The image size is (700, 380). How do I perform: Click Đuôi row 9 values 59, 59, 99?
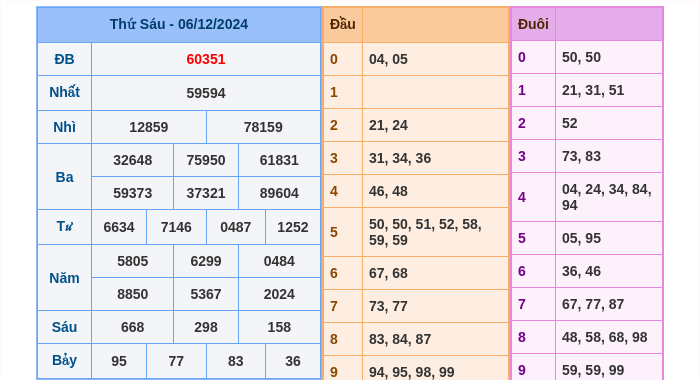click(593, 371)
